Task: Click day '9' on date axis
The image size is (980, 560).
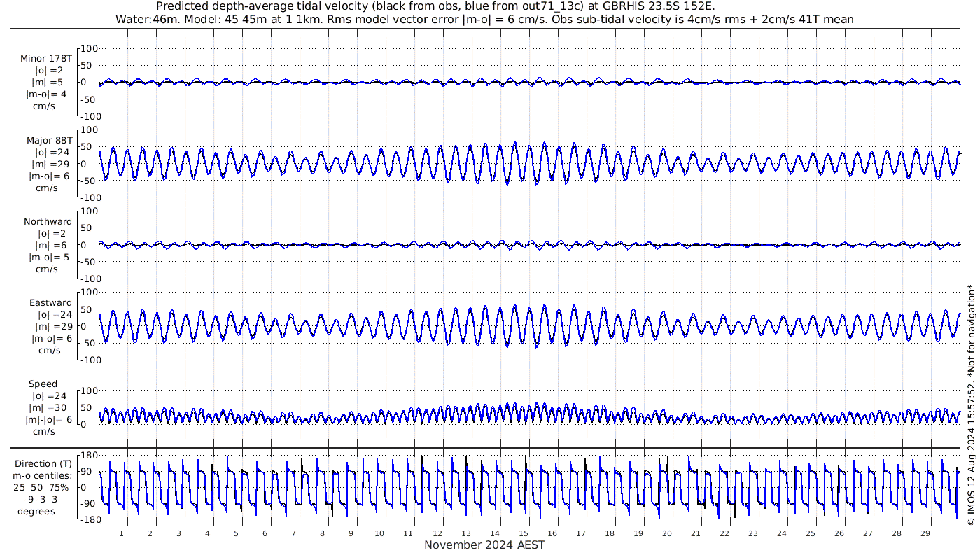Action: pyautogui.click(x=351, y=533)
